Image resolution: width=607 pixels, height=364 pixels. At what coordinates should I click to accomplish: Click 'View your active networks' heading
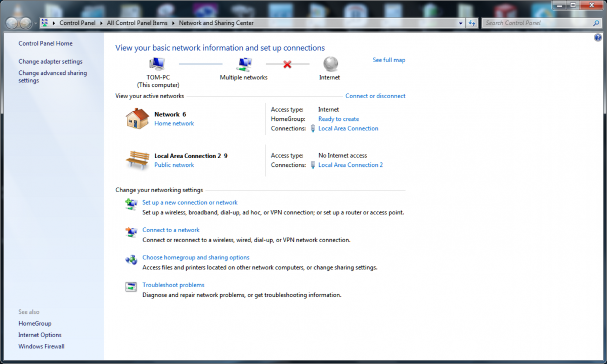150,96
